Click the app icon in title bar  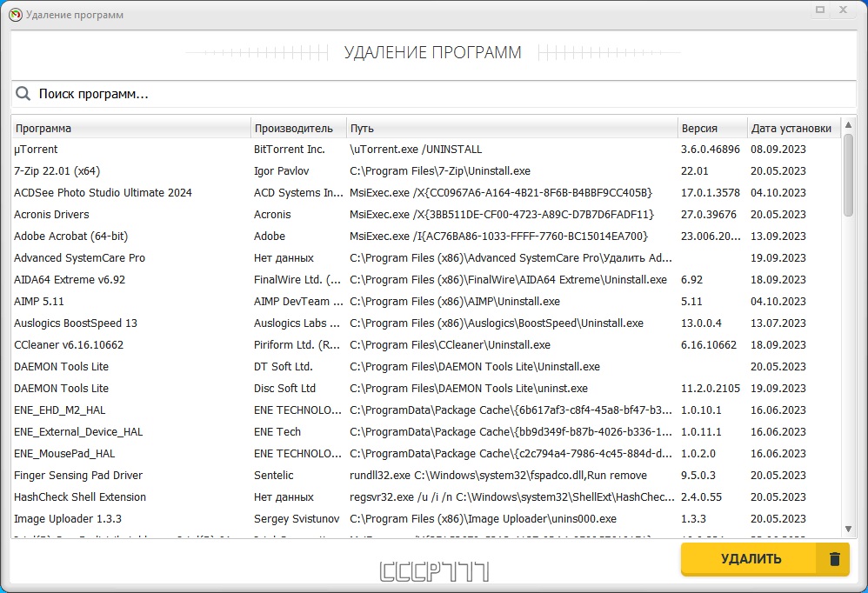coord(15,15)
